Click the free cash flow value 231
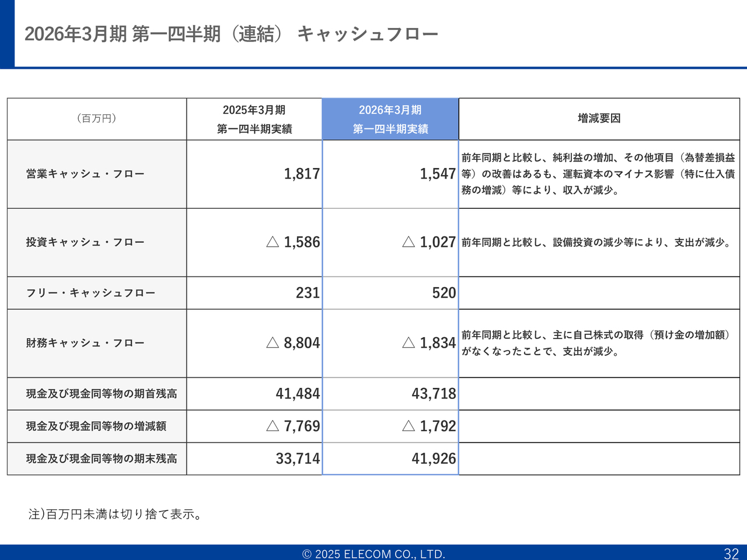The width and height of the screenshot is (747, 560). click(308, 293)
